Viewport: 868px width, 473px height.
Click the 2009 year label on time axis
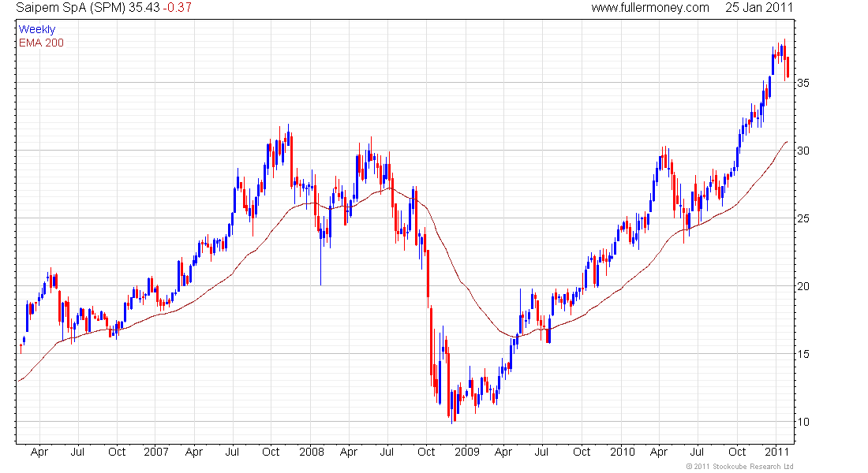pos(466,452)
